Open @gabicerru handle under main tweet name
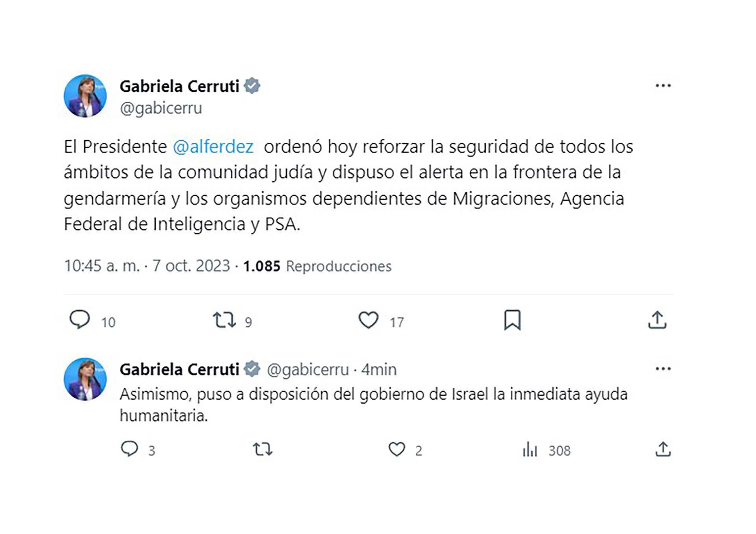The image size is (756, 534). click(x=161, y=108)
